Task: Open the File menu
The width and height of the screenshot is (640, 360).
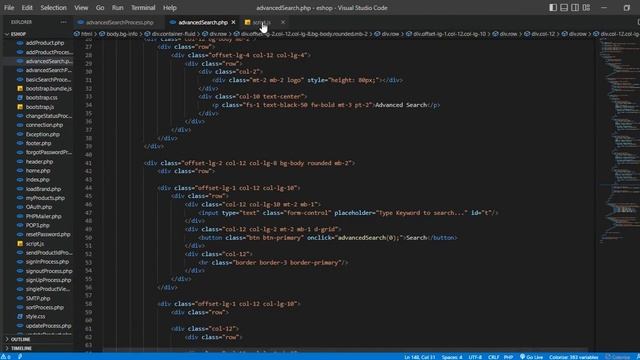Action: pyautogui.click(x=9, y=8)
